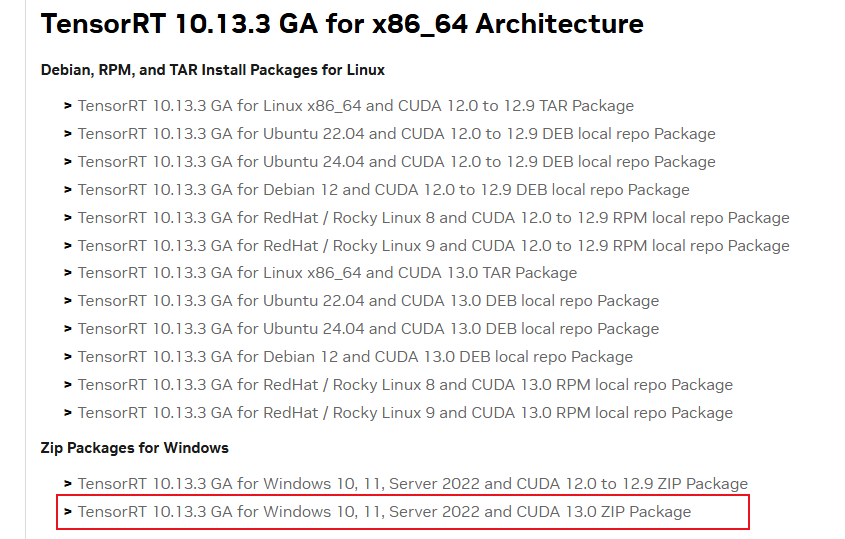Open Ubuntu 22.04 CUDA 13.0 DEB local repo link
This screenshot has width=845, height=539.
[369, 301]
